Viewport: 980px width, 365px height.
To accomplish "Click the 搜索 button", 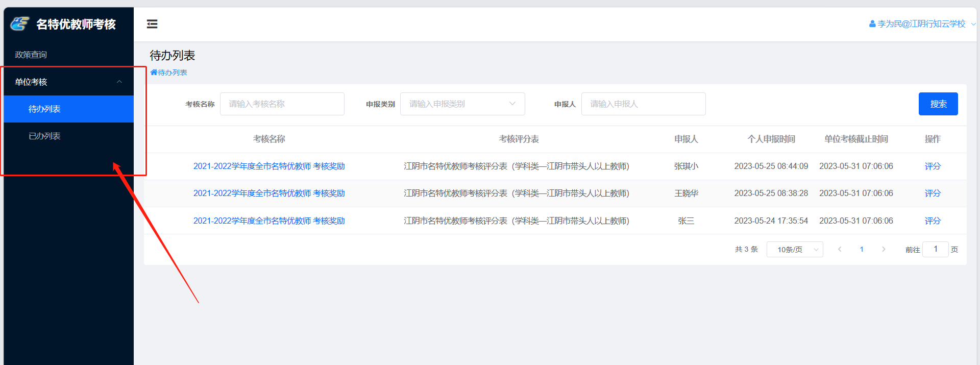I will point(938,104).
